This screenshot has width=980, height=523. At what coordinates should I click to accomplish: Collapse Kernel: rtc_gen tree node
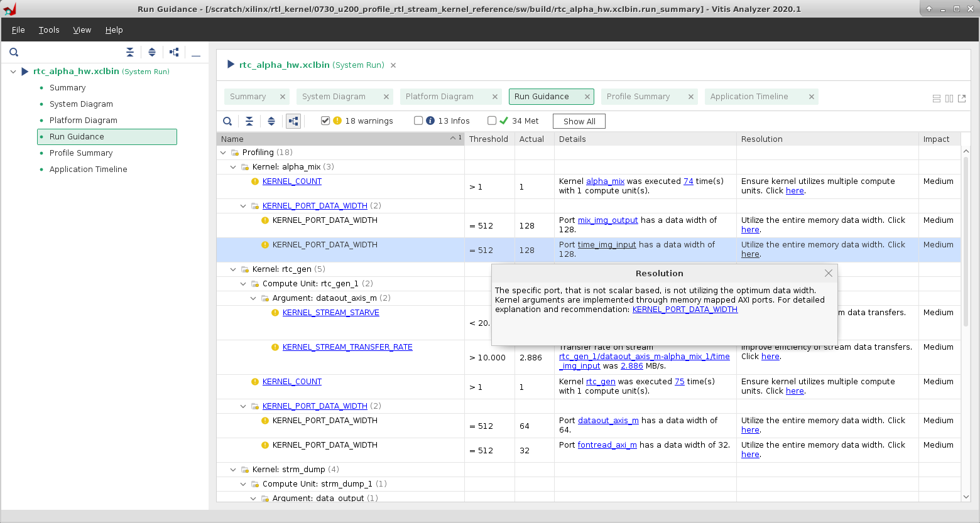[233, 269]
